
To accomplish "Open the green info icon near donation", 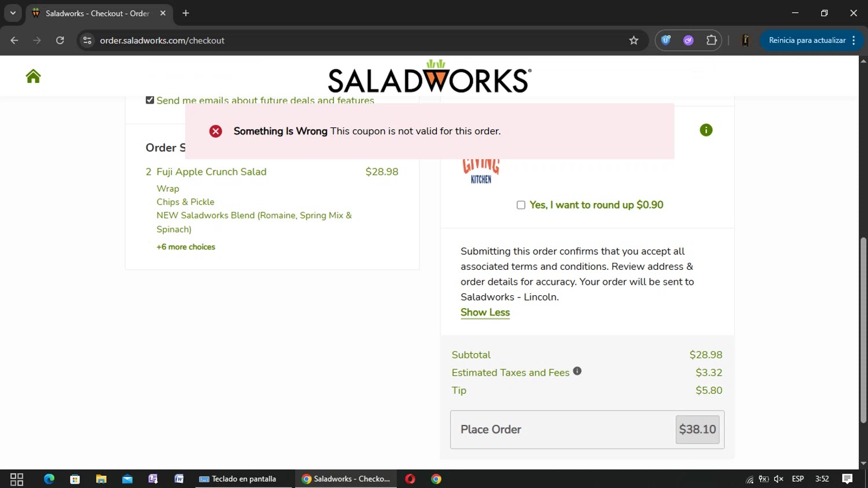I will (x=706, y=130).
